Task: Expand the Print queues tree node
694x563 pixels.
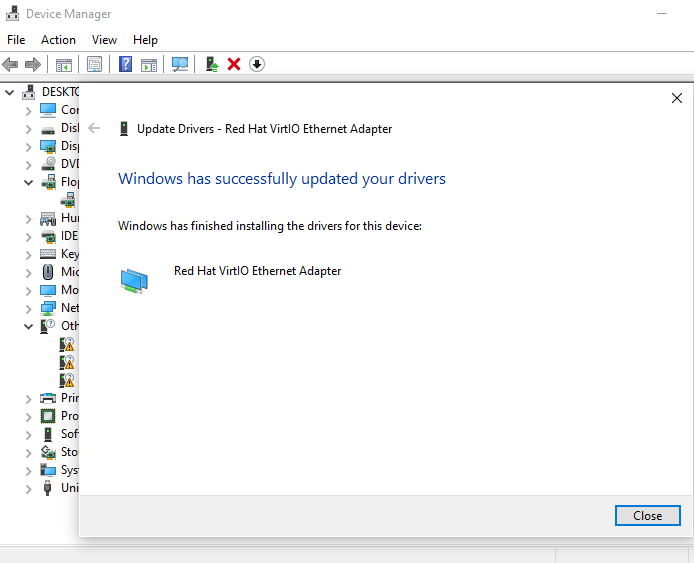Action: tap(28, 398)
